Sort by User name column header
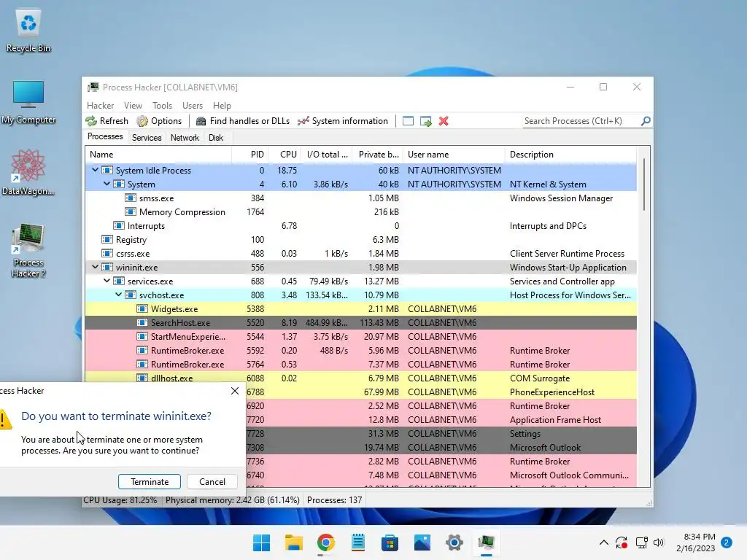Image resolution: width=747 pixels, height=560 pixels. (x=454, y=155)
